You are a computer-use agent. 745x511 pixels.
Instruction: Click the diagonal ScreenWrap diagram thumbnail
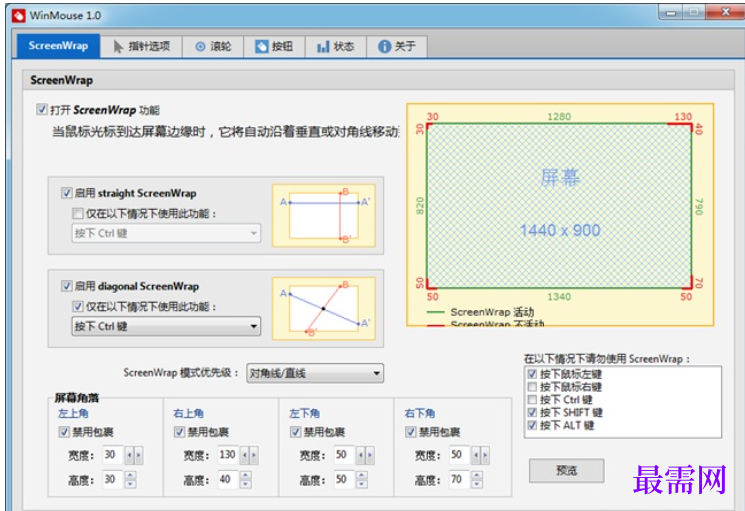[324, 309]
